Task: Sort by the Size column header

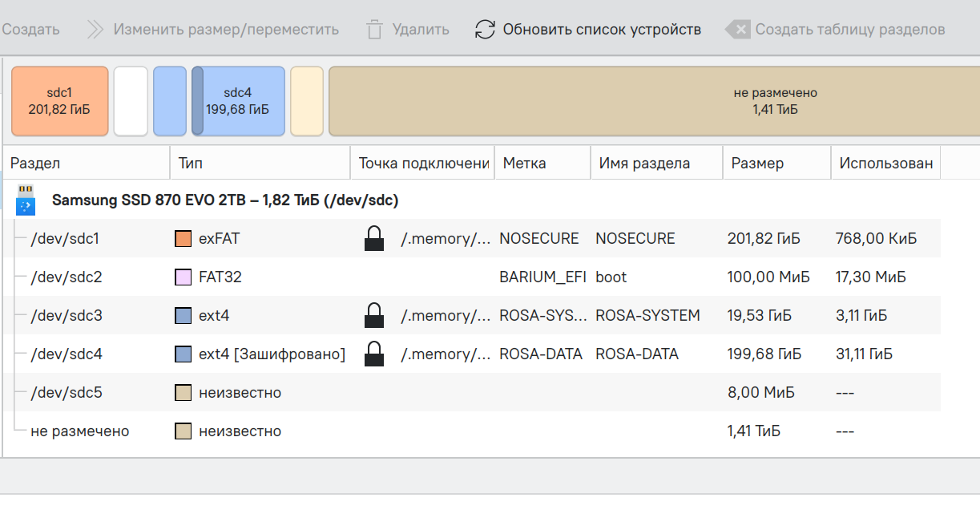Action: (757, 164)
